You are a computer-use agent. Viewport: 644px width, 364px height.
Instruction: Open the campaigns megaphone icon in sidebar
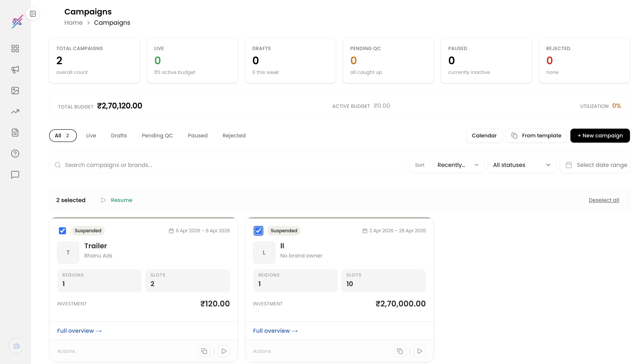15,70
